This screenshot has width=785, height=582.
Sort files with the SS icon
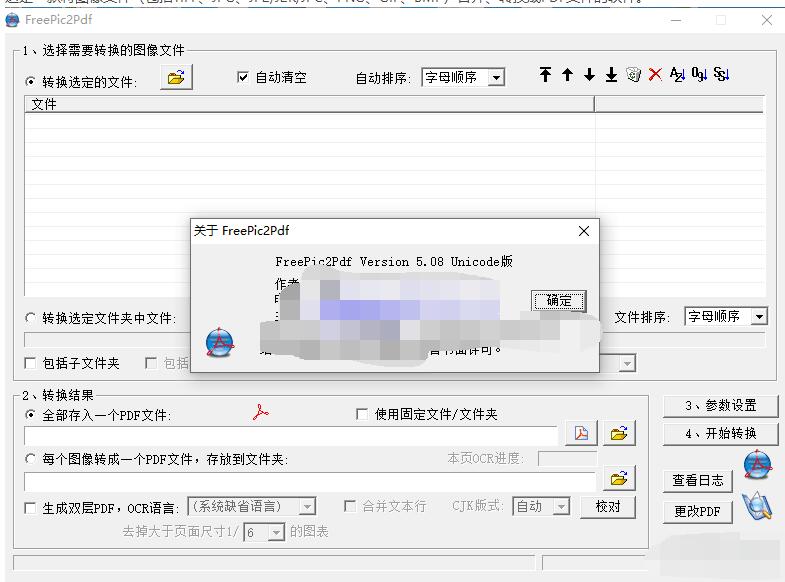[721, 75]
